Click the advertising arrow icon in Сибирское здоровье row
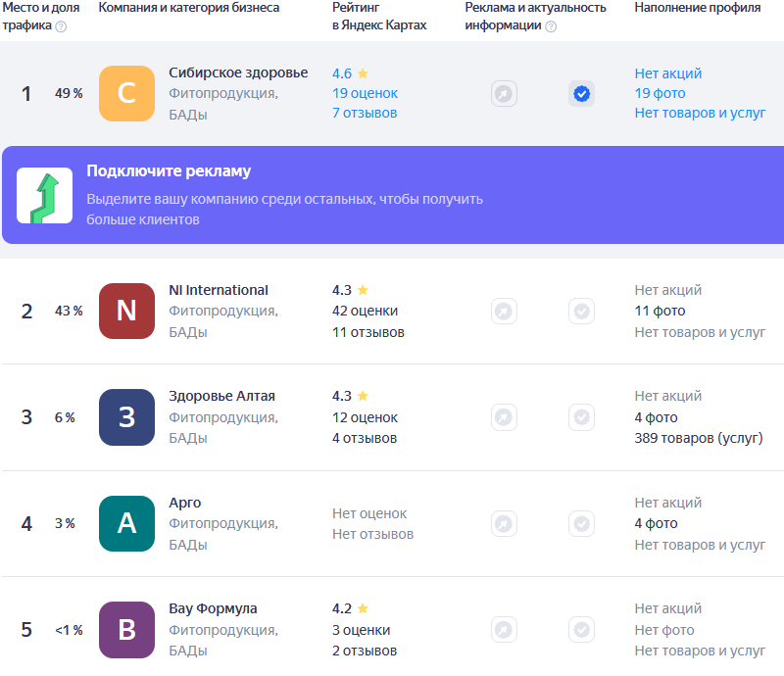The height and width of the screenshot is (676, 784). (x=504, y=93)
